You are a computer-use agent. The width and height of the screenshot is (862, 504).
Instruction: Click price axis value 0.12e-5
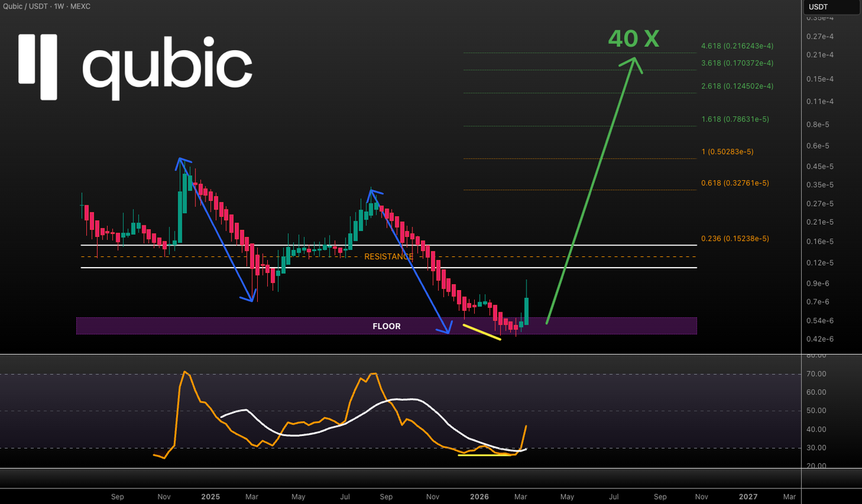pos(821,263)
